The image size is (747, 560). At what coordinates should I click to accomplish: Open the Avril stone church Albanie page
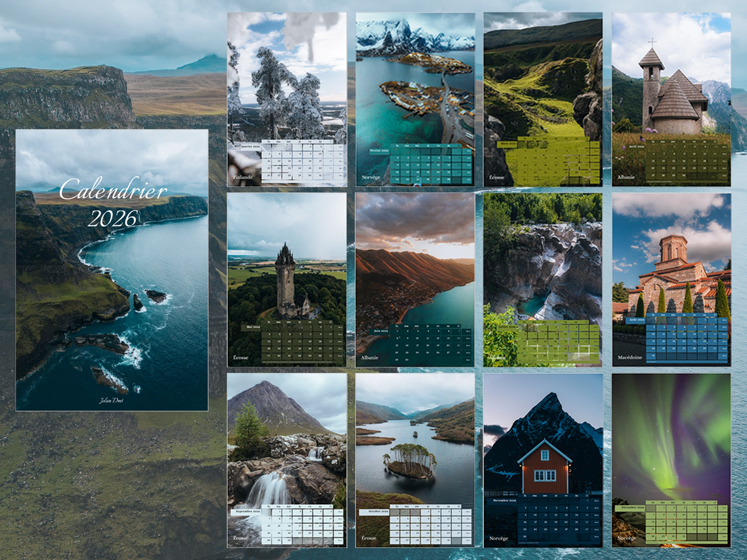tap(671, 78)
